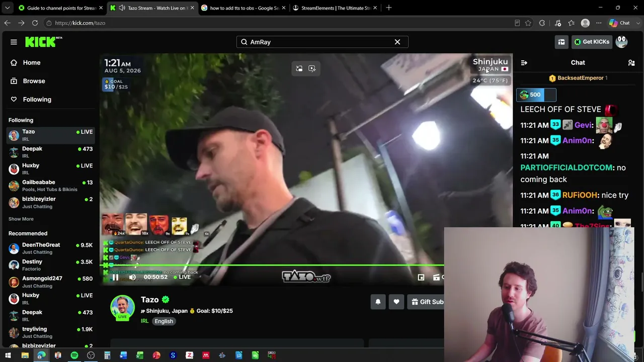
Task: Open the Following page in the sidebar
Action: point(37,99)
